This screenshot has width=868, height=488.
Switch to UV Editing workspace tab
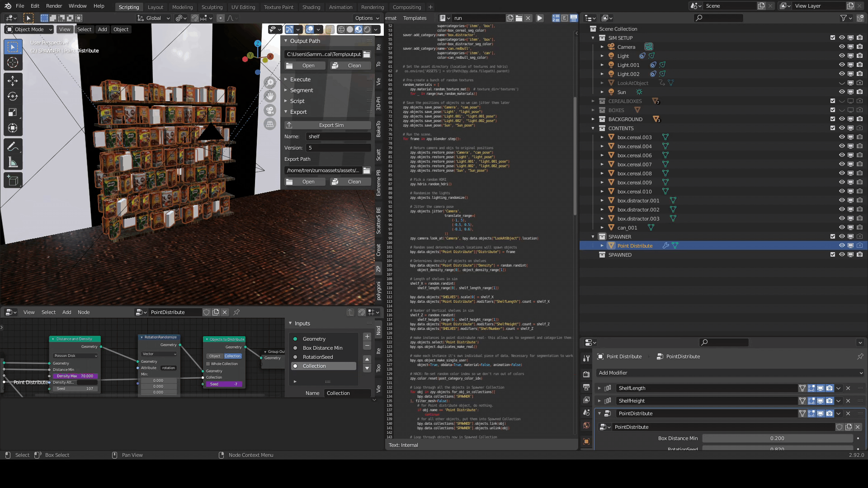tap(243, 7)
